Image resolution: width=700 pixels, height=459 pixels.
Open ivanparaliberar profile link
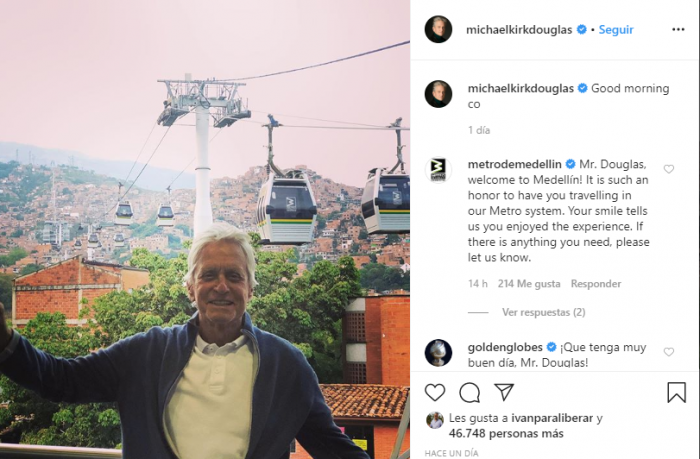(x=552, y=418)
